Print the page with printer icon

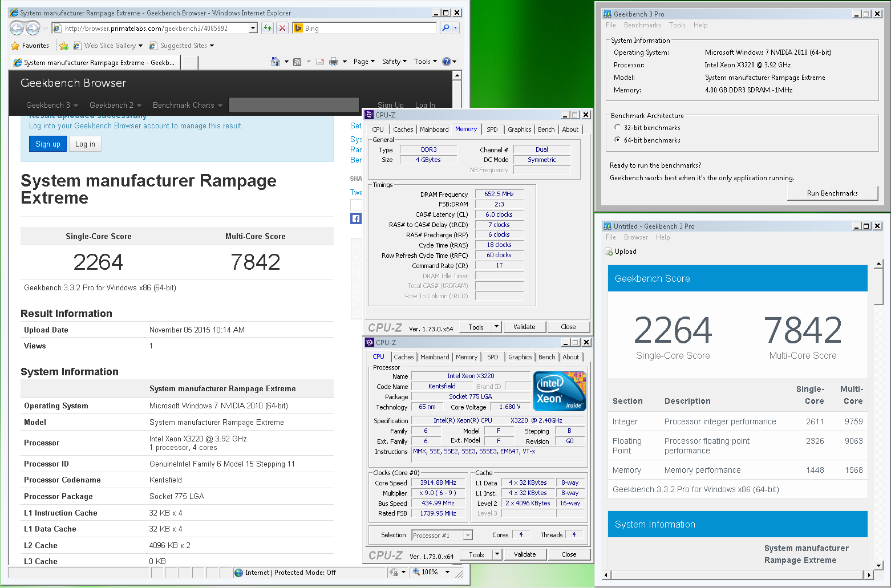click(334, 62)
